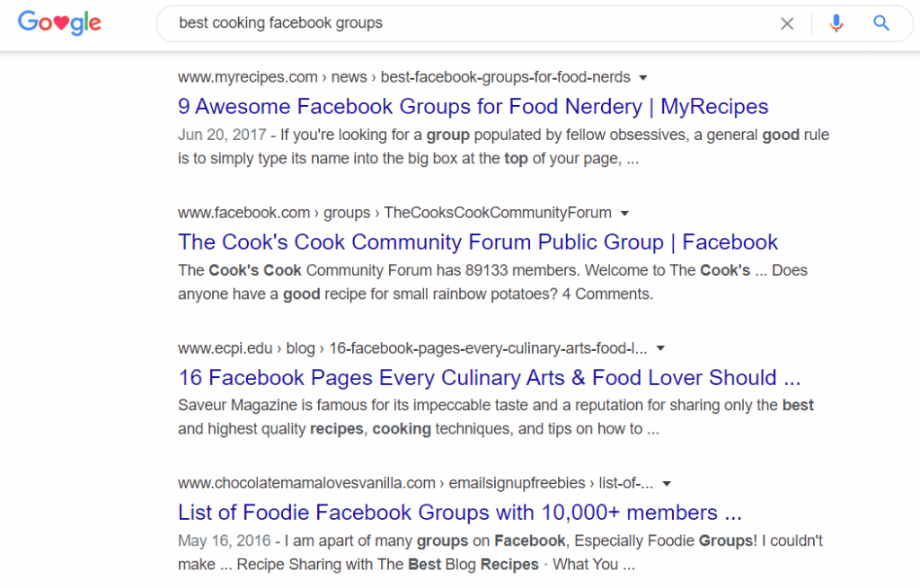Expand the arrow next to the ecpi.edu breadcrumb

(660, 348)
